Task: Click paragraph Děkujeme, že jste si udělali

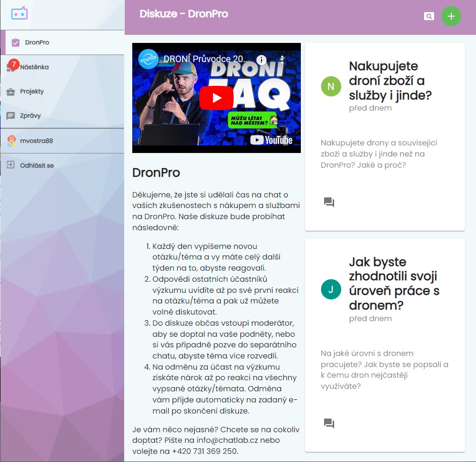Action: coord(216,211)
